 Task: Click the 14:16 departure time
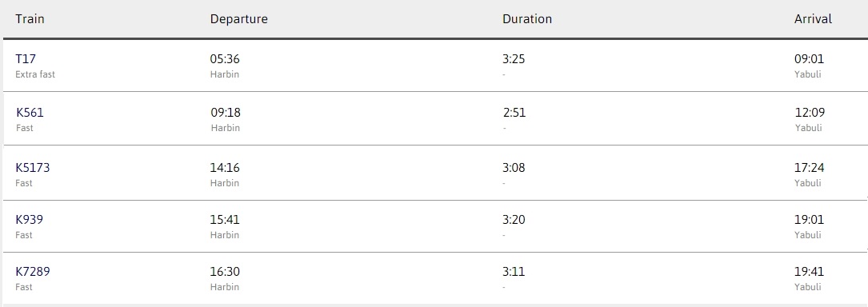225,167
